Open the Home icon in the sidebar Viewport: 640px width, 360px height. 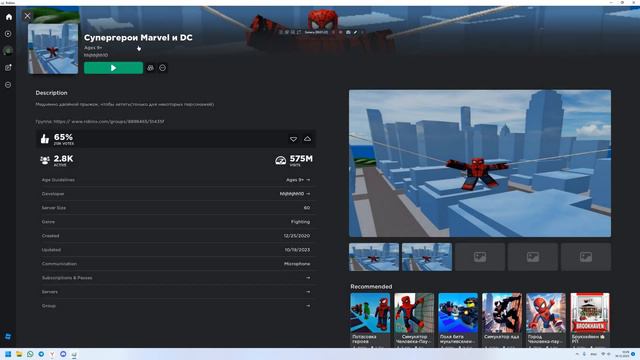pyautogui.click(x=9, y=17)
